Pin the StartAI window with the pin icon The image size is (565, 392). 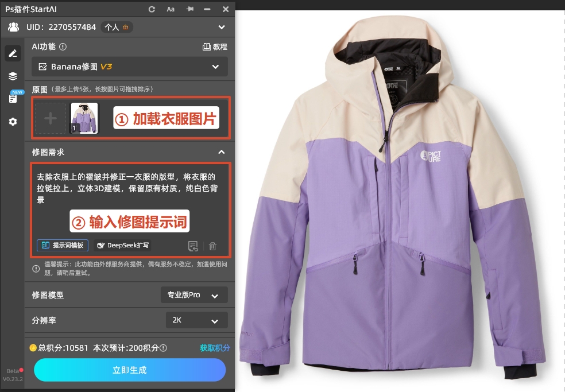(x=189, y=9)
